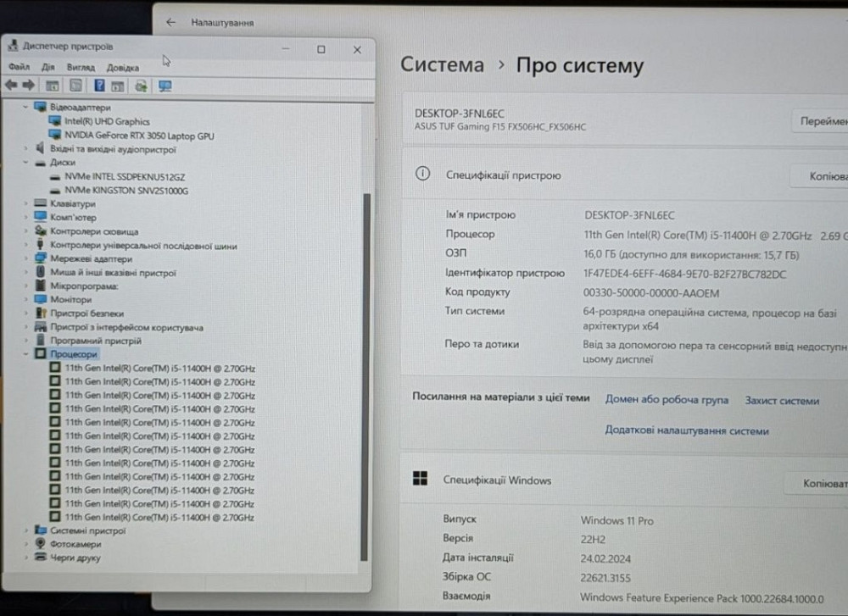
Task: Click the Копіювати button for device specifications
Action: pos(821,176)
